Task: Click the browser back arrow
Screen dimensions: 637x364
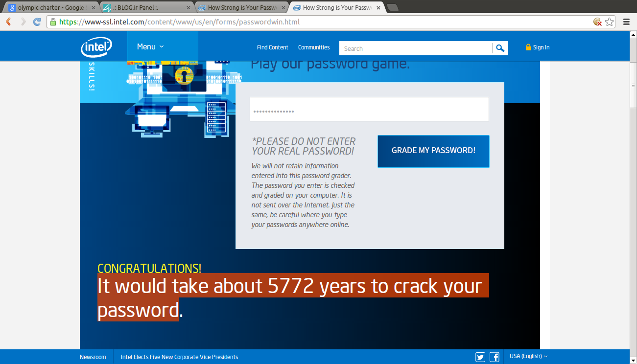Action: pos(8,22)
